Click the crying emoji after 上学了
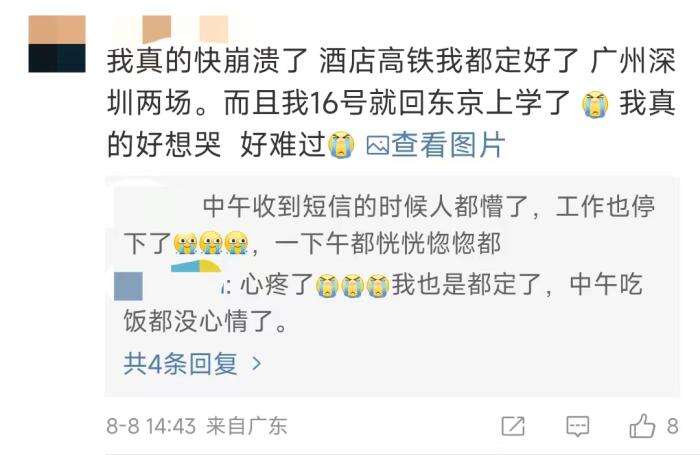This screenshot has width=700, height=455. tap(595, 104)
